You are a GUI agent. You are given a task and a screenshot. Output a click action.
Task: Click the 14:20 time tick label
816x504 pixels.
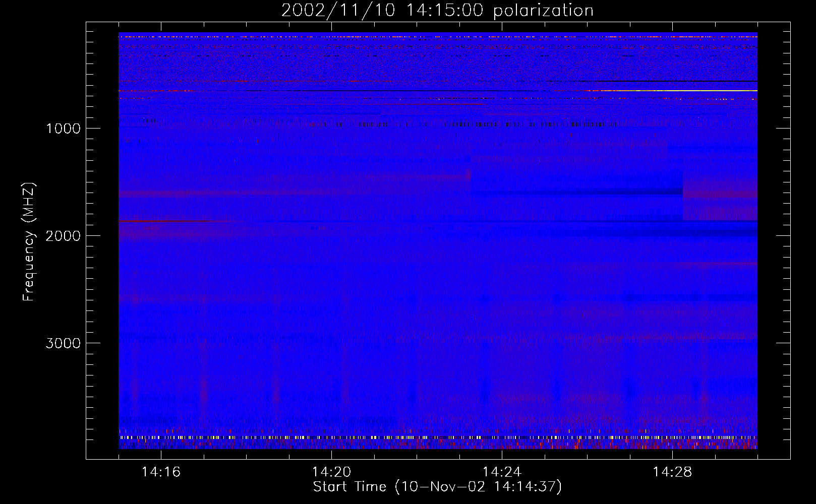331,472
